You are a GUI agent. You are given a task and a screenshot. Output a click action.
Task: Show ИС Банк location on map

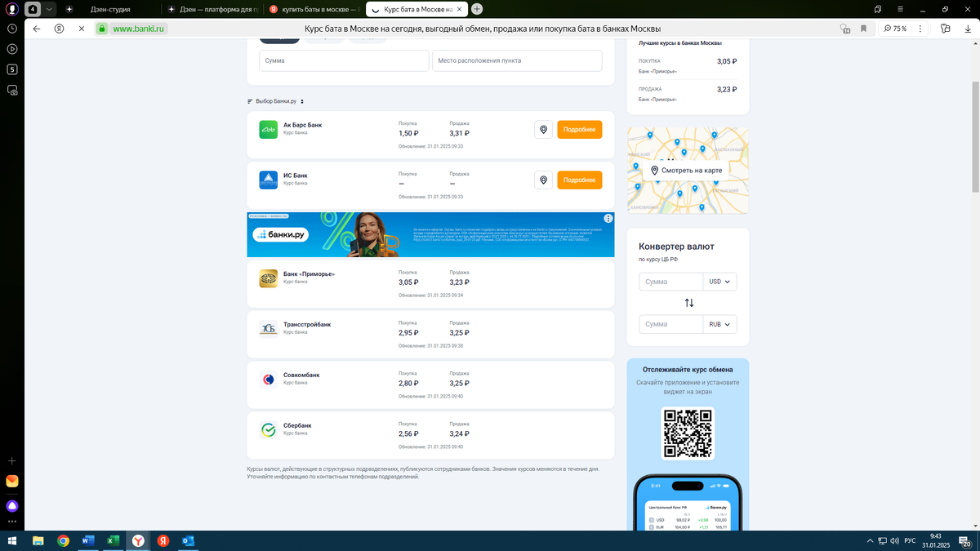[x=543, y=180]
